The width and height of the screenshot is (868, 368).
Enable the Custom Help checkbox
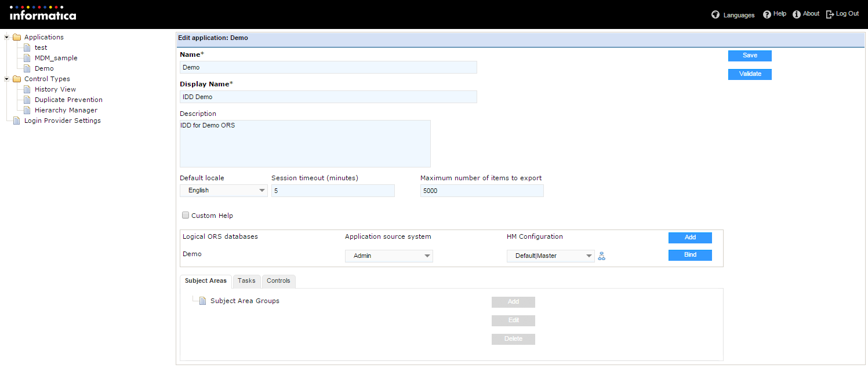pyautogui.click(x=186, y=215)
